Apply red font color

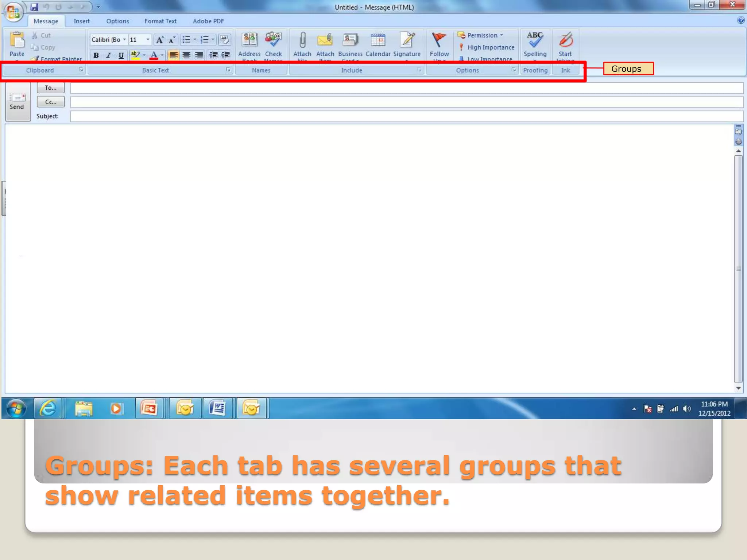[154, 55]
